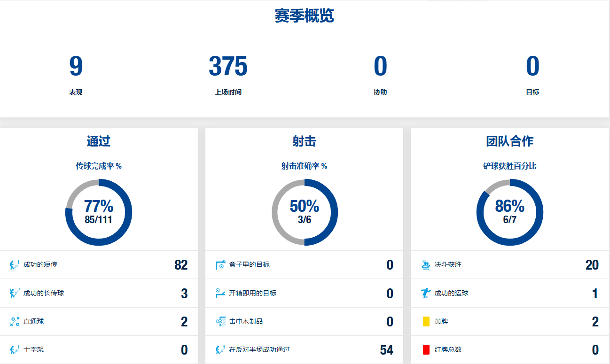
Task: Click the 在反对半场成功通过 icon
Action: 220,350
